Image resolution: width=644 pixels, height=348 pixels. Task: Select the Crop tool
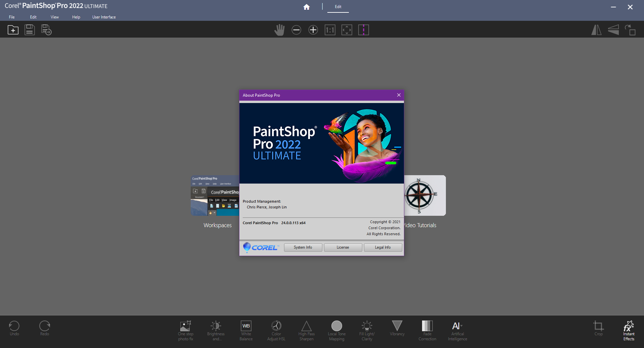point(598,328)
